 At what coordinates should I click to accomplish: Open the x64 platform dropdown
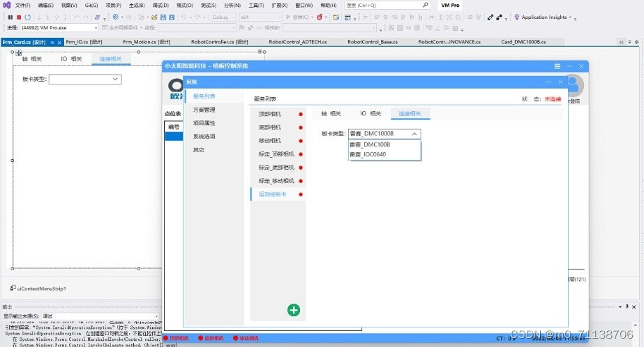pos(279,17)
